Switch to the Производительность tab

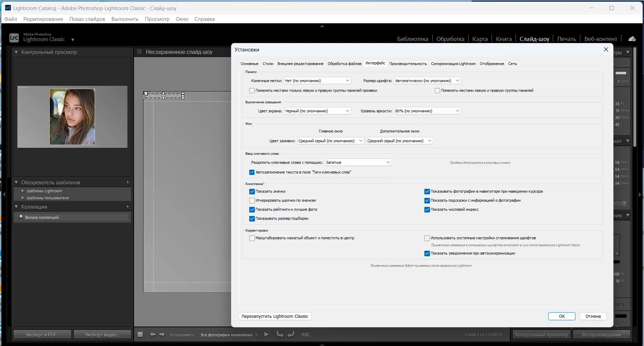408,64
